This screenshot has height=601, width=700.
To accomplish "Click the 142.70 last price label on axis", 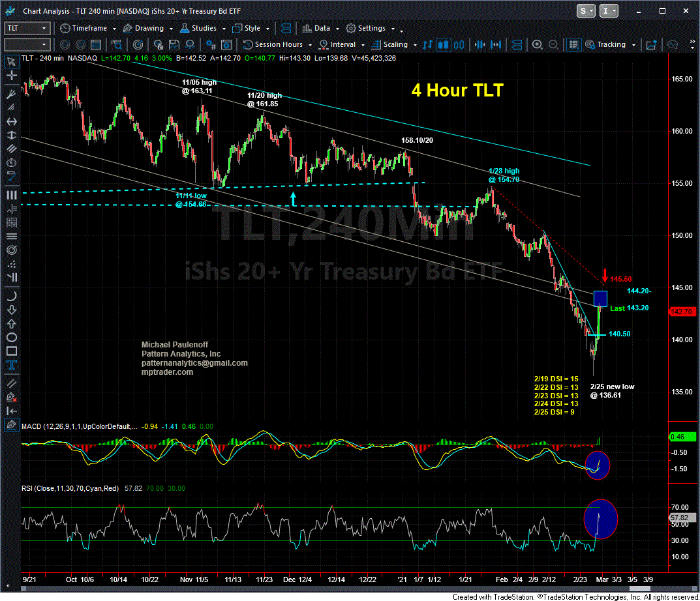I will (681, 312).
